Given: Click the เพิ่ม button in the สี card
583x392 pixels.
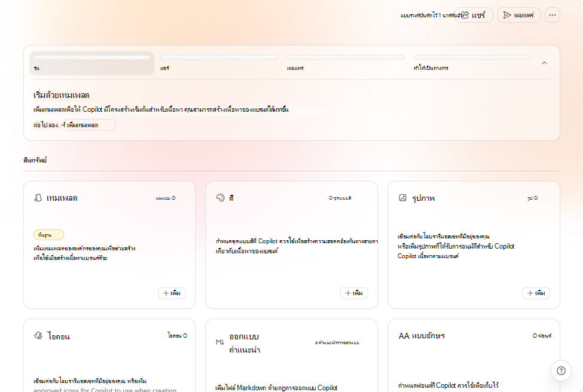Looking at the screenshot, I should (354, 293).
